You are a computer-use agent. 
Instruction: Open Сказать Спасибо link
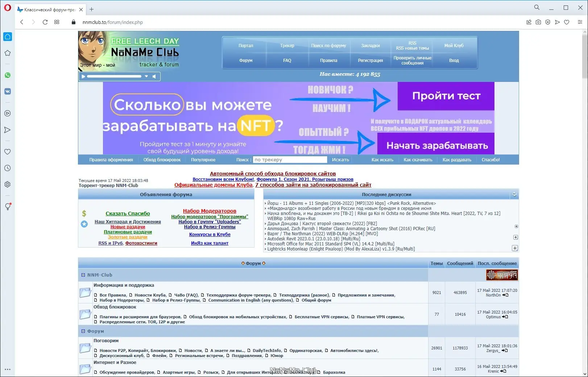tap(128, 214)
